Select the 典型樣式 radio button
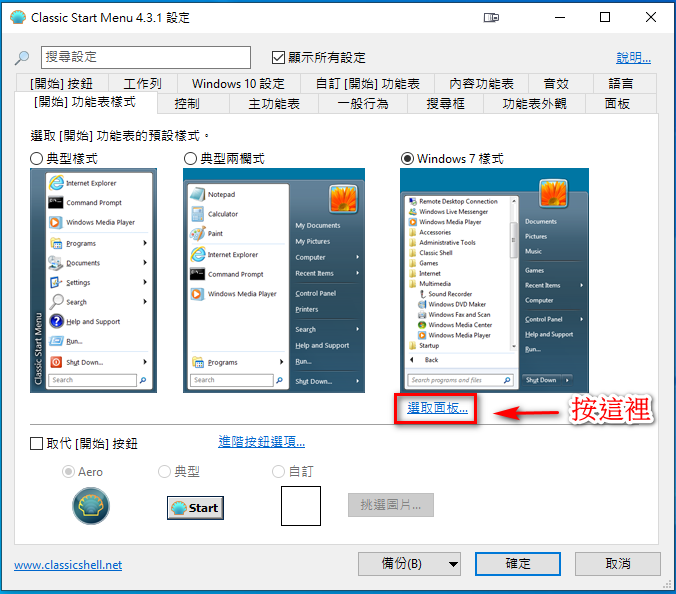 [37, 159]
